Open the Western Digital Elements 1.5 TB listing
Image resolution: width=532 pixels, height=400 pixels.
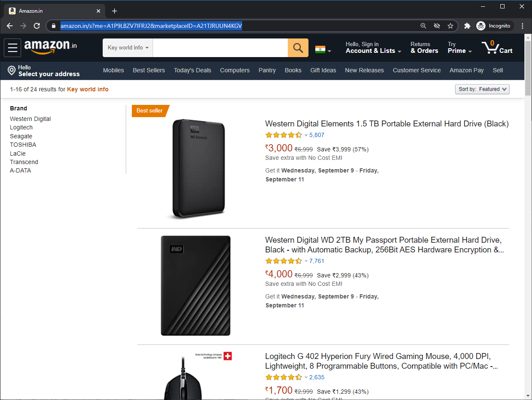pyautogui.click(x=387, y=124)
